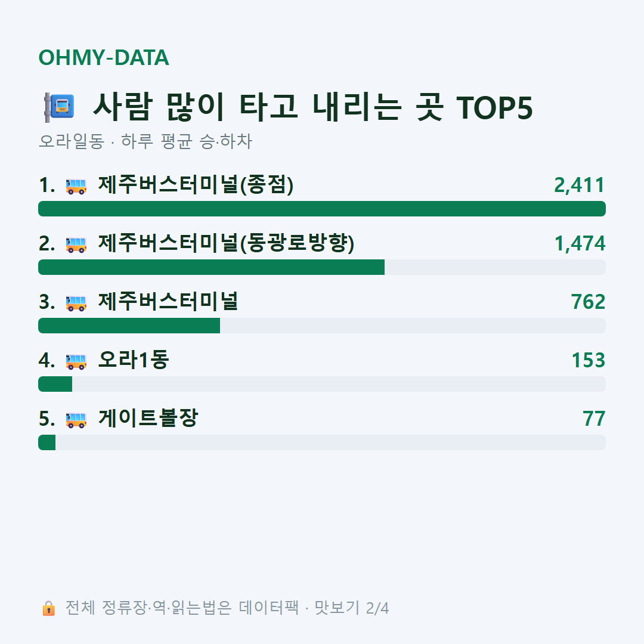The height and width of the screenshot is (644, 644).
Task: Click the 1,474 ridership value
Action: tap(580, 243)
